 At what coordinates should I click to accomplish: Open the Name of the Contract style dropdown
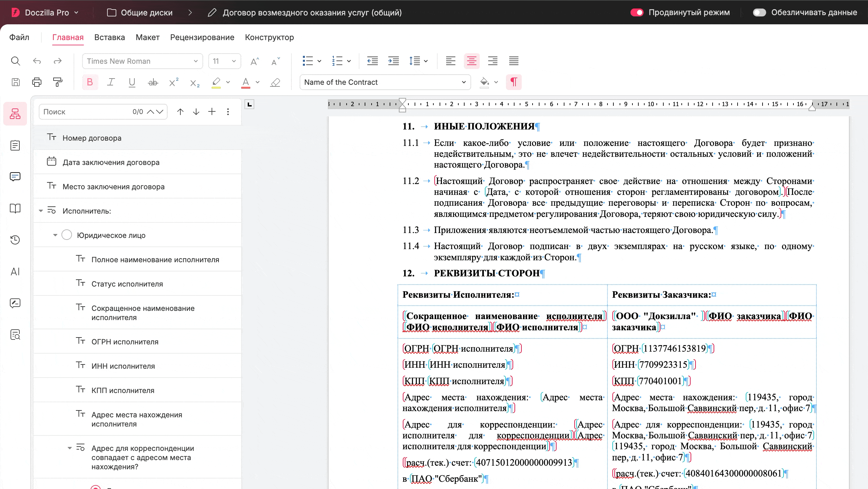pyautogui.click(x=385, y=82)
